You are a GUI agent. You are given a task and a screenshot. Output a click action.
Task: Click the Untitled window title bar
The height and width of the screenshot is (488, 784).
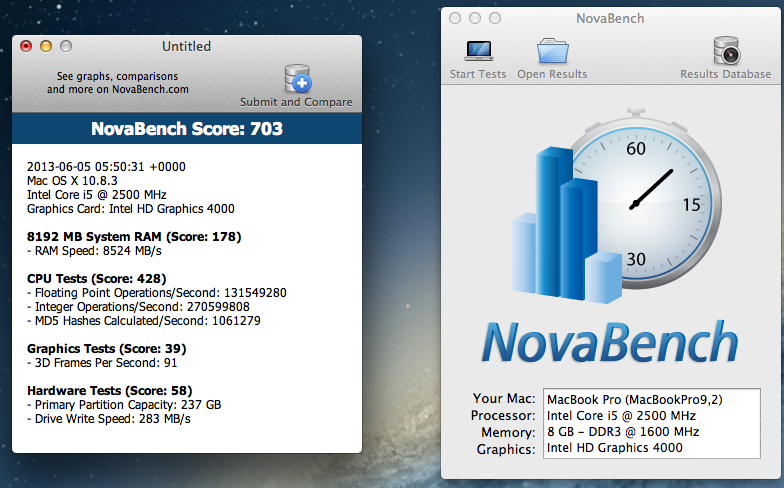pos(186,46)
